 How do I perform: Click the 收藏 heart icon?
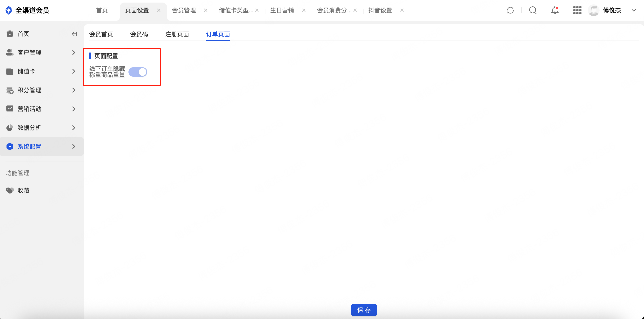[10, 190]
